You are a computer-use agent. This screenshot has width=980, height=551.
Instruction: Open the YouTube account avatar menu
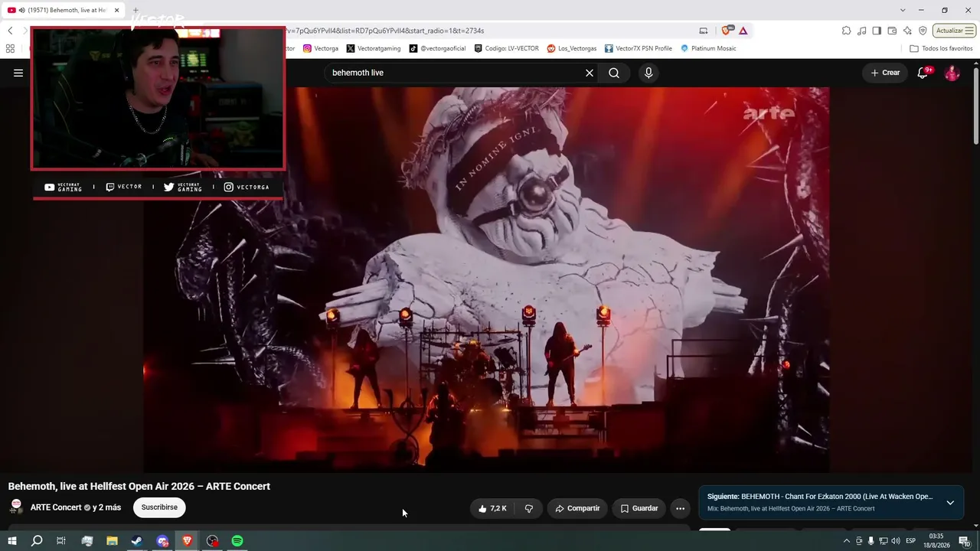pyautogui.click(x=952, y=73)
